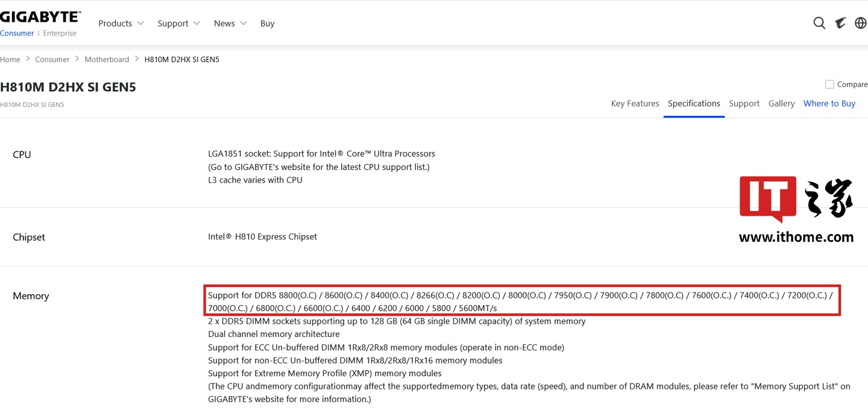Go to Home in the breadcrumb

click(x=10, y=60)
